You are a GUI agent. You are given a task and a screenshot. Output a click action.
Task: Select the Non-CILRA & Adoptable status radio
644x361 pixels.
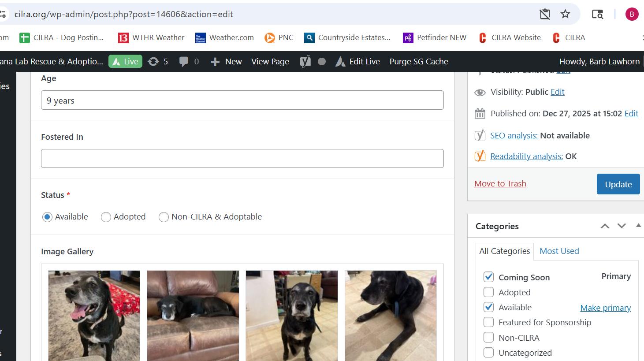click(x=164, y=217)
